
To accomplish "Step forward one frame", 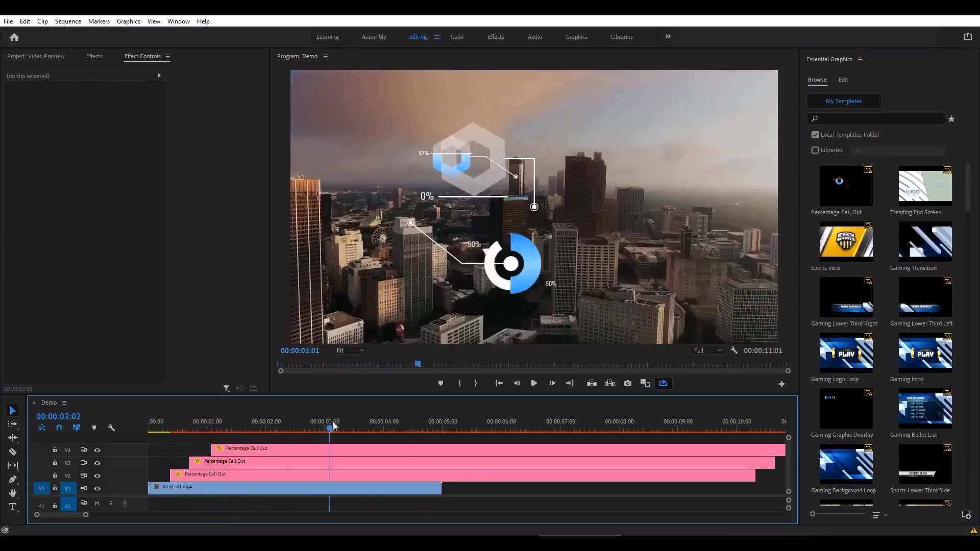I will click(x=552, y=383).
